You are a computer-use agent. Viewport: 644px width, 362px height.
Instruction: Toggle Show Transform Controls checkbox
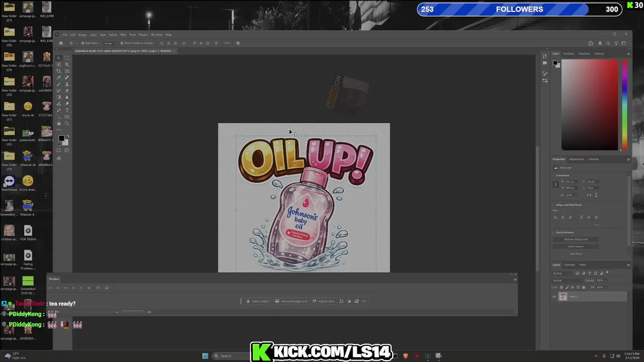[x=122, y=43]
